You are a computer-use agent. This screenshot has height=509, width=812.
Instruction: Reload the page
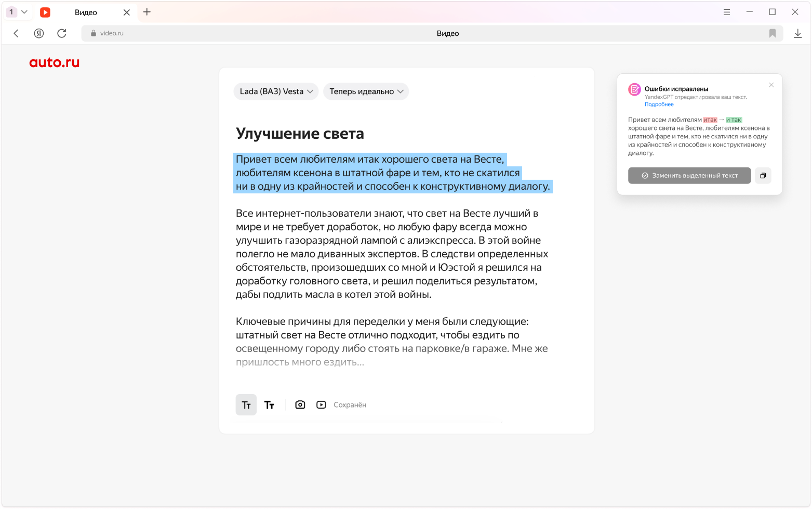(x=62, y=33)
